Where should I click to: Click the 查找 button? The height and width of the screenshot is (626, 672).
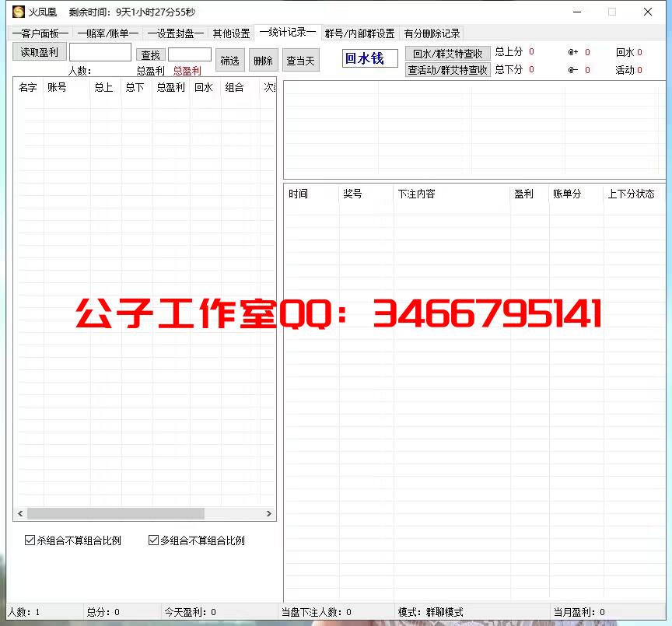[150, 55]
